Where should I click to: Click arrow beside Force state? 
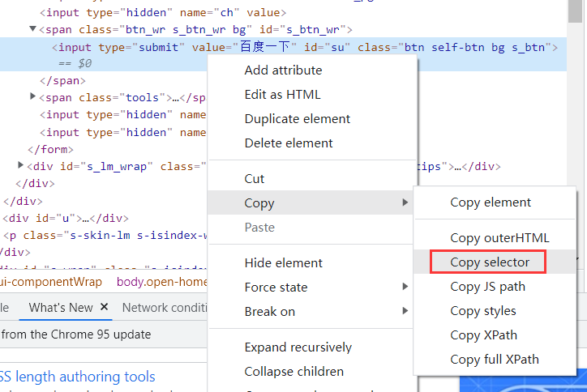(x=405, y=287)
